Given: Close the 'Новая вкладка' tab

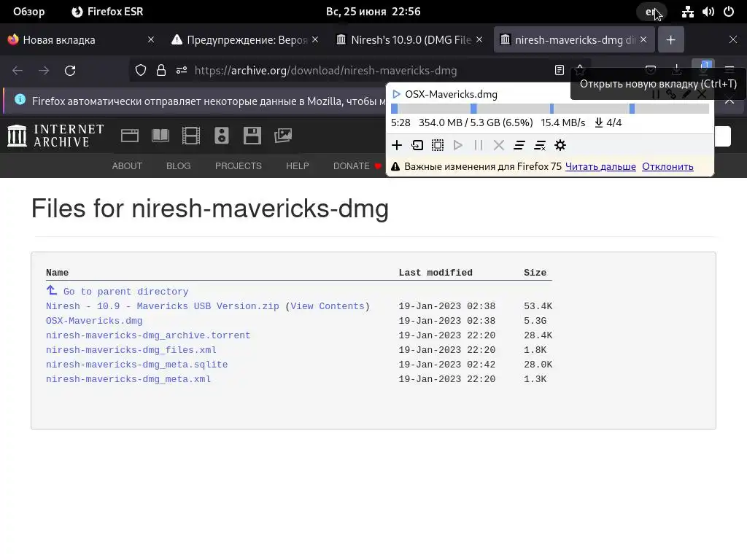Looking at the screenshot, I should coord(151,40).
